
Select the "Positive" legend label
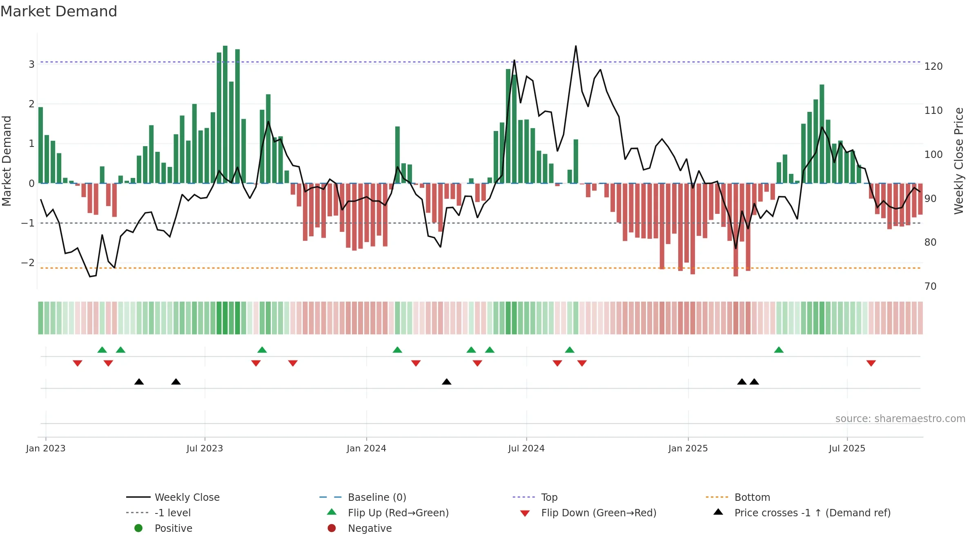(x=173, y=528)
